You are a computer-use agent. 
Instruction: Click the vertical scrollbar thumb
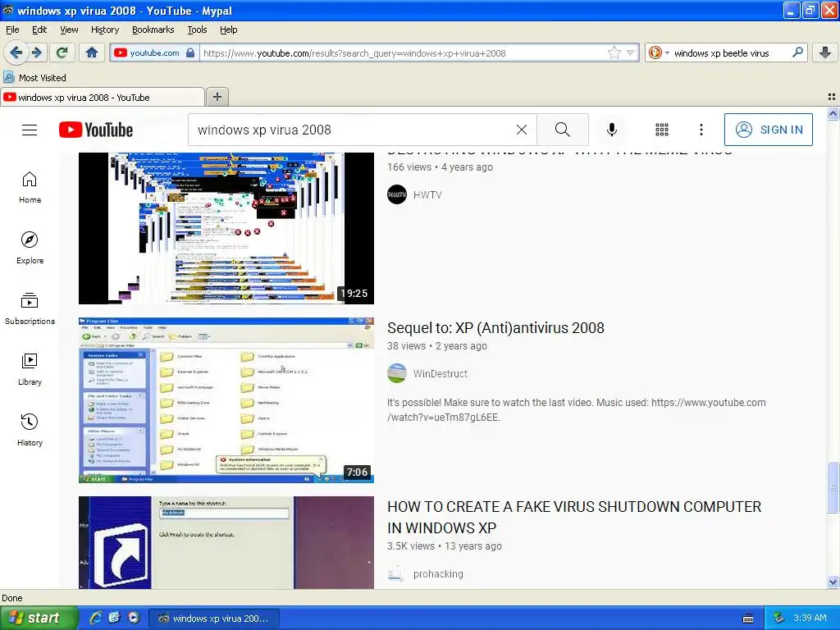click(833, 487)
